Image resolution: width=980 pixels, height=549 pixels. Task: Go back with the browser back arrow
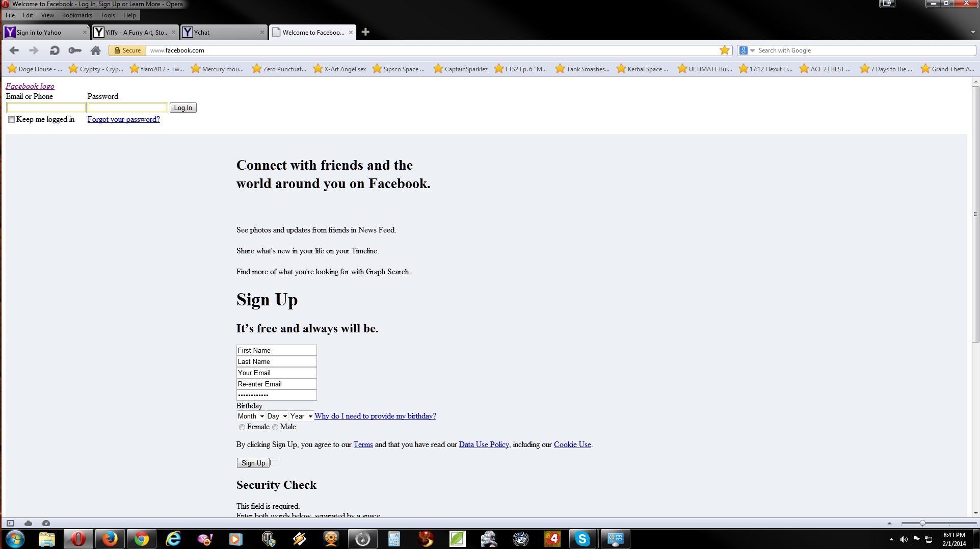14,50
